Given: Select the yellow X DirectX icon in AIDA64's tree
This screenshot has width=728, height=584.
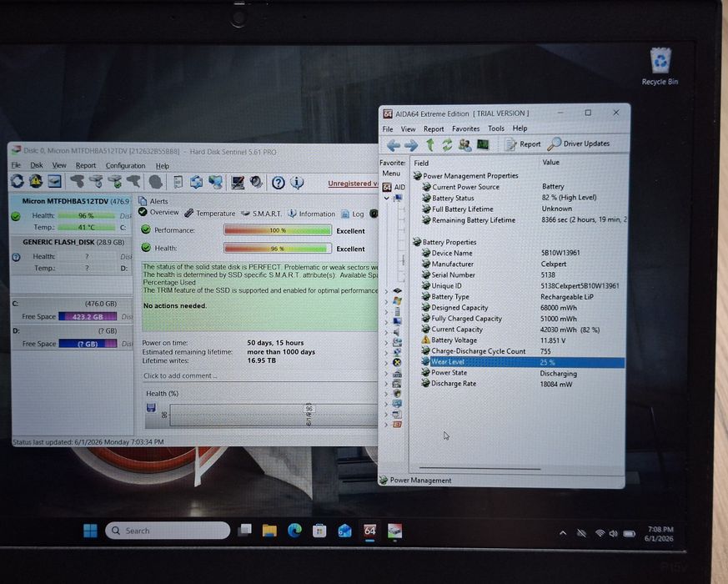Looking at the screenshot, I should coord(397,362).
